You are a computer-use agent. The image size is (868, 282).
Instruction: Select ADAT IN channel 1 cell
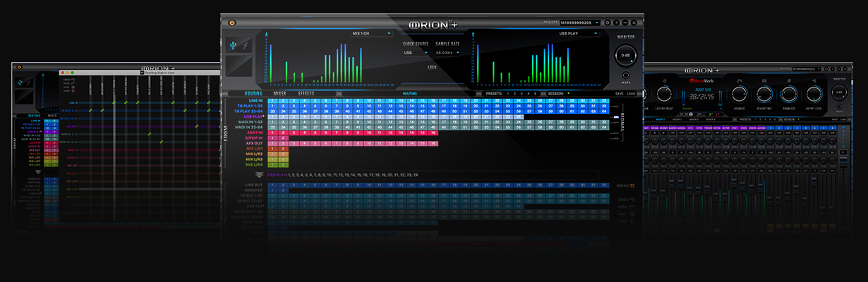(x=273, y=132)
